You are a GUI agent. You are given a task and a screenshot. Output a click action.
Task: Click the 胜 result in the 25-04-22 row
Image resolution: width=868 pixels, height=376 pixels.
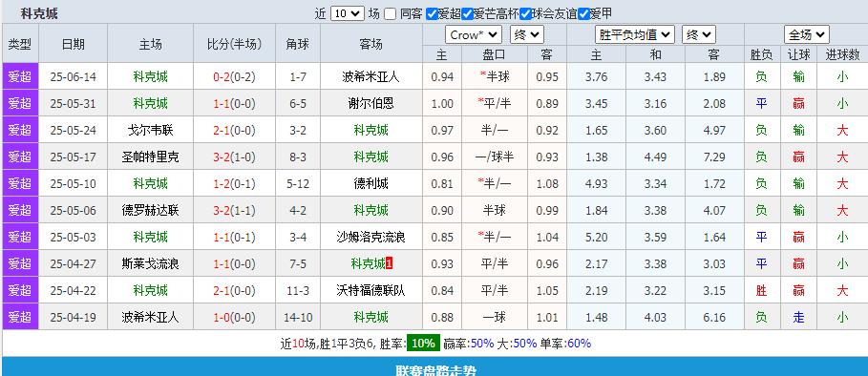(762, 290)
